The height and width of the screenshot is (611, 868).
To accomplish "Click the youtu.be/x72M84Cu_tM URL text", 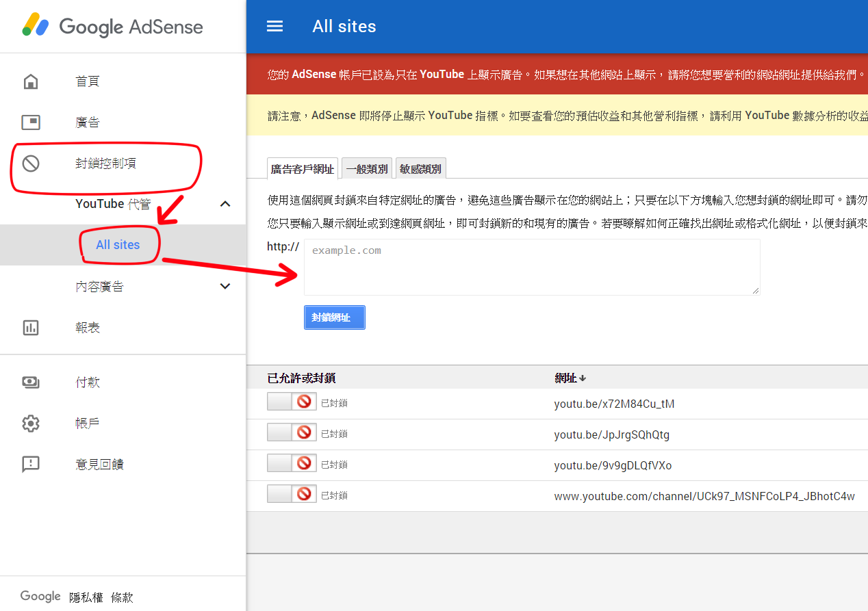I will pyautogui.click(x=614, y=404).
